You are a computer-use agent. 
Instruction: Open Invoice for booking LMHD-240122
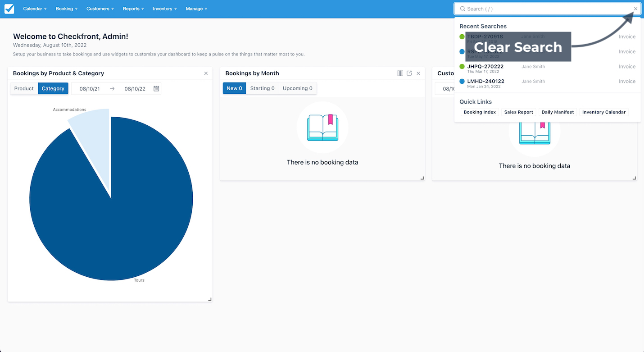coord(627,81)
